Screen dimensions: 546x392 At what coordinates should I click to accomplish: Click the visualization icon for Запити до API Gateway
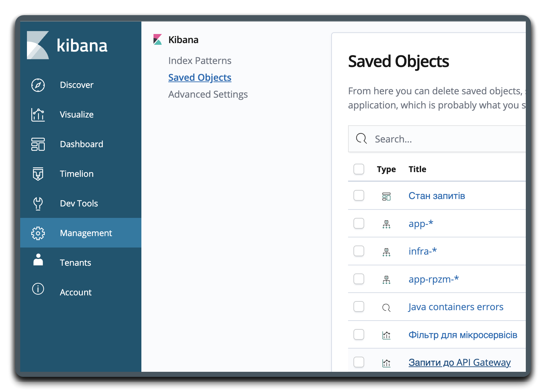[386, 363]
